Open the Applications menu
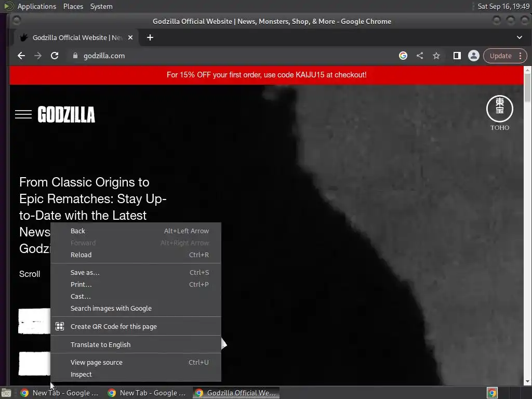532x399 pixels. [x=37, y=6]
